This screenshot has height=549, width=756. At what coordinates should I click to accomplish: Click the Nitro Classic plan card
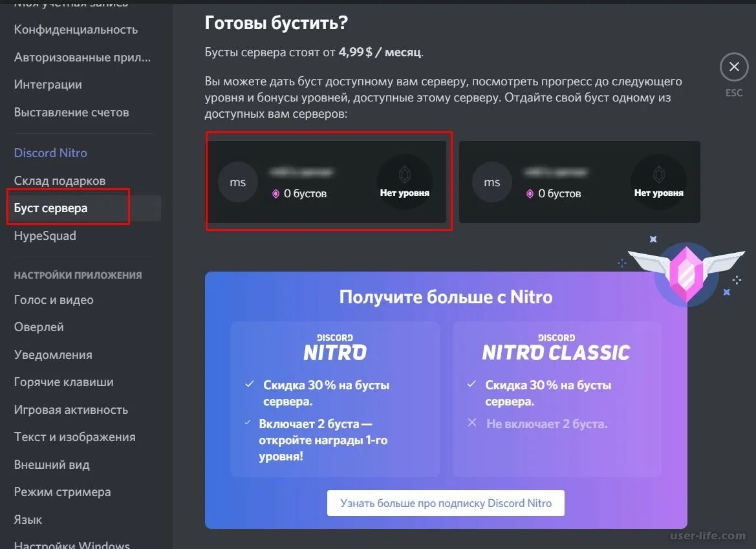click(x=556, y=399)
